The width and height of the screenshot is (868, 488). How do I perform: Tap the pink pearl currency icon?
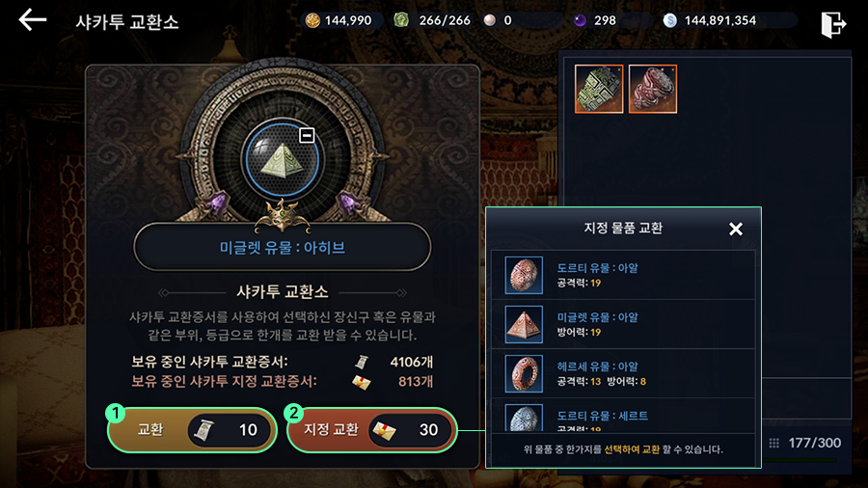click(489, 20)
